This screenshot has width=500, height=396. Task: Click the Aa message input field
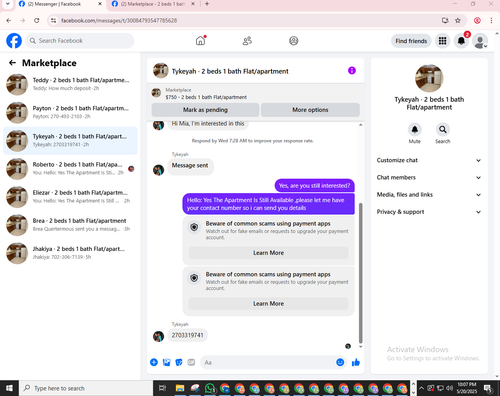coord(268,362)
